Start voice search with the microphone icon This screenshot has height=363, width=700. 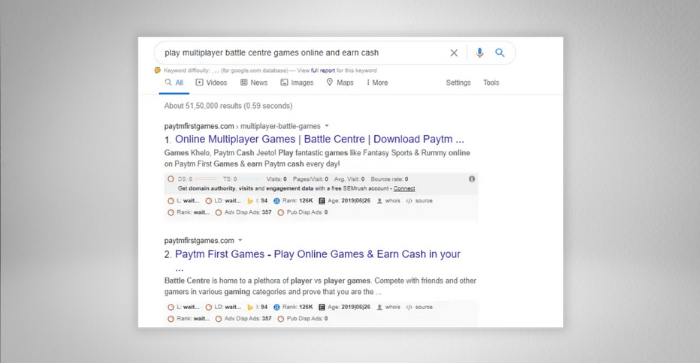(x=479, y=53)
